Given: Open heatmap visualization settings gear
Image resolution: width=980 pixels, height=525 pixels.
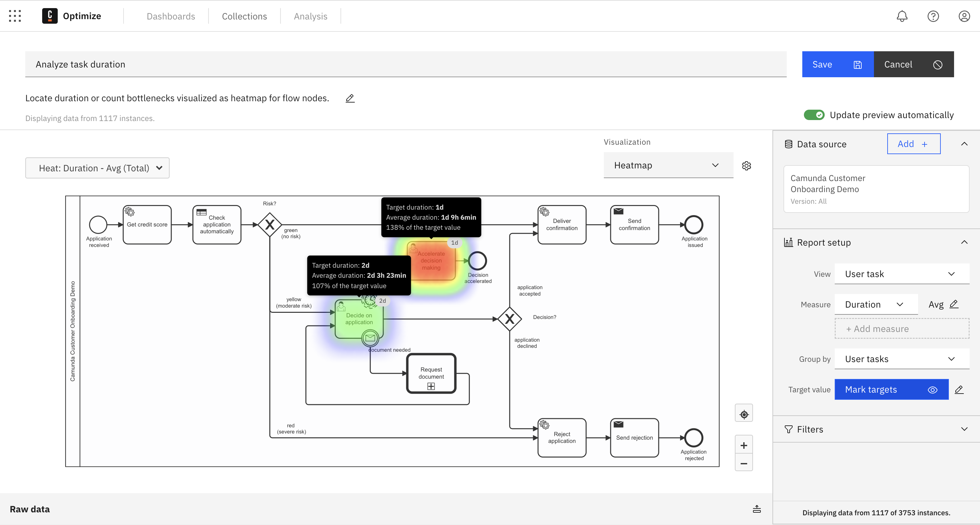Looking at the screenshot, I should pyautogui.click(x=746, y=165).
